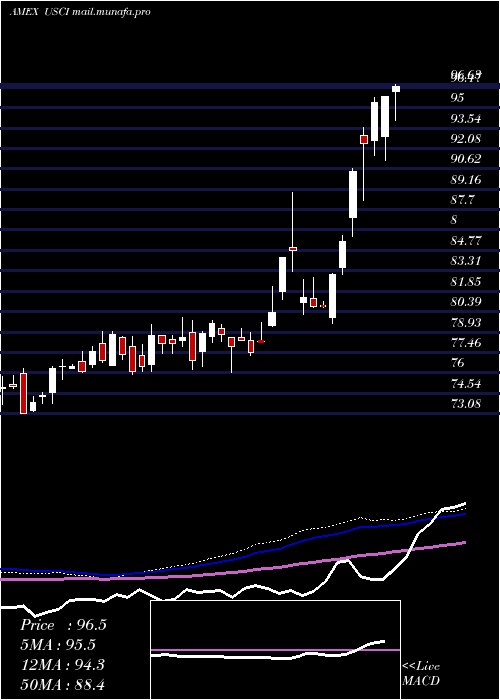
Task: Select the 84.77 price axis label
Action: pyautogui.click(x=466, y=241)
